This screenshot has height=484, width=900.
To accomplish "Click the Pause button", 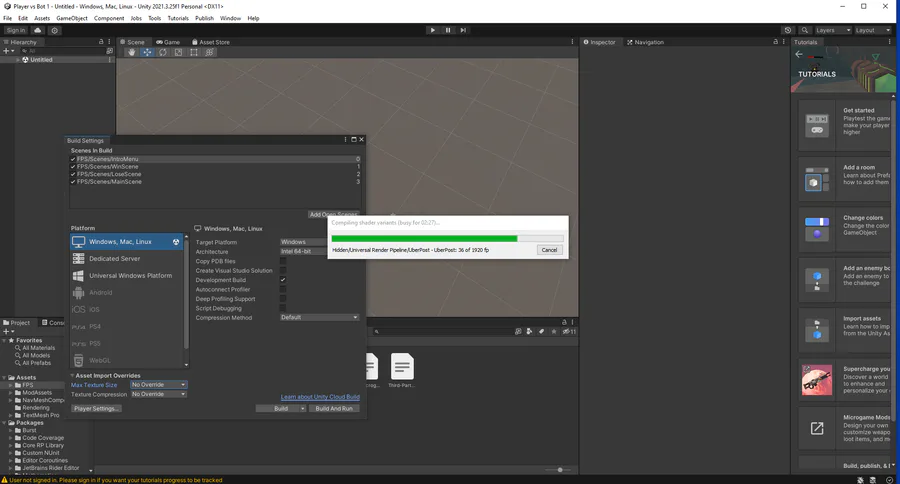I will tap(448, 30).
